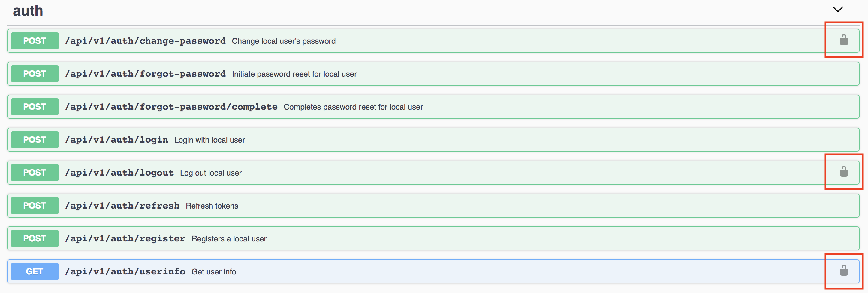The image size is (868, 293).
Task: Click the POST badge on change-password endpoint
Action: click(x=35, y=40)
